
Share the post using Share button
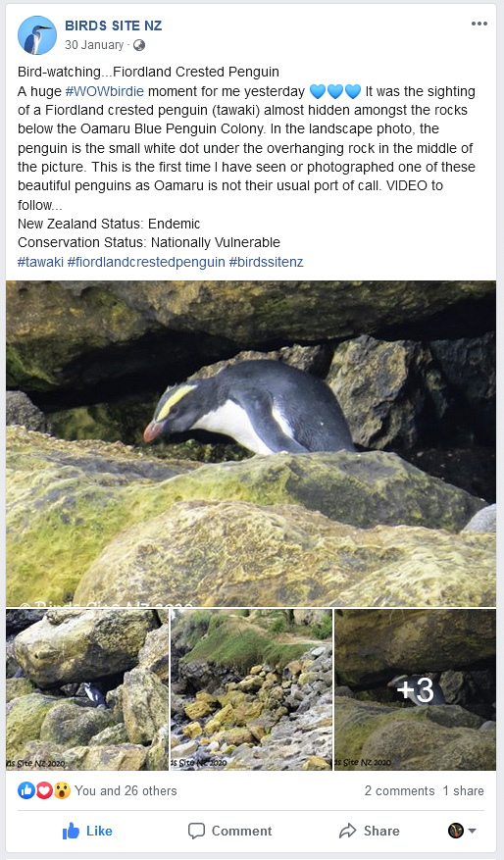[369, 831]
